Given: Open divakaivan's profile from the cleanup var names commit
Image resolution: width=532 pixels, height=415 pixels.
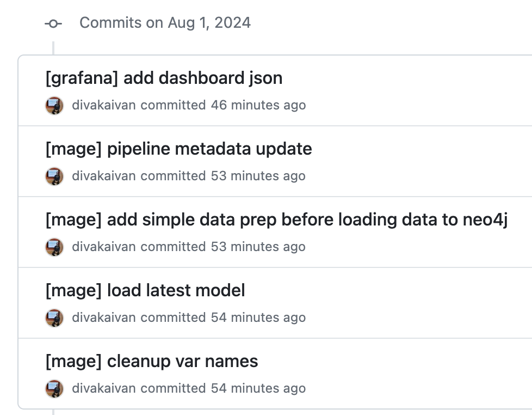Looking at the screenshot, I should (104, 388).
